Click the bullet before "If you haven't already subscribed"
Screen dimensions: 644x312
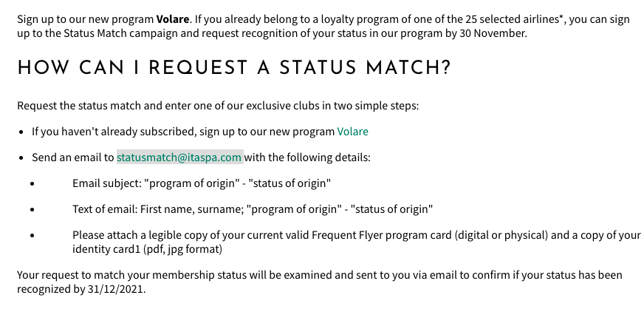point(21,132)
